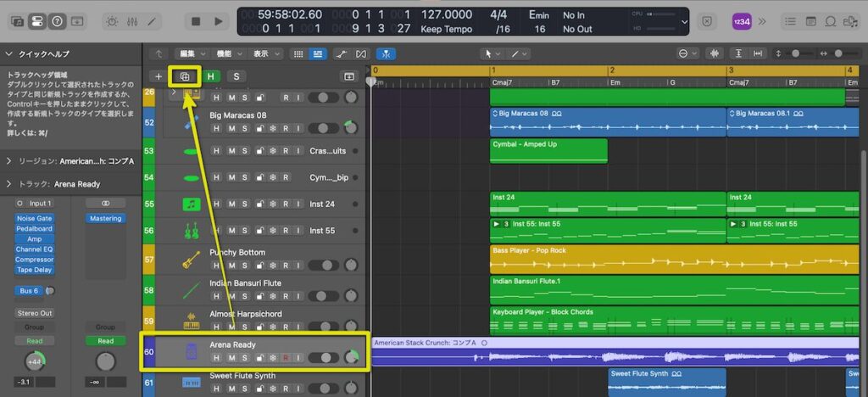Toggle record enable on Arena Ready track
The image size is (868, 397).
click(x=286, y=358)
